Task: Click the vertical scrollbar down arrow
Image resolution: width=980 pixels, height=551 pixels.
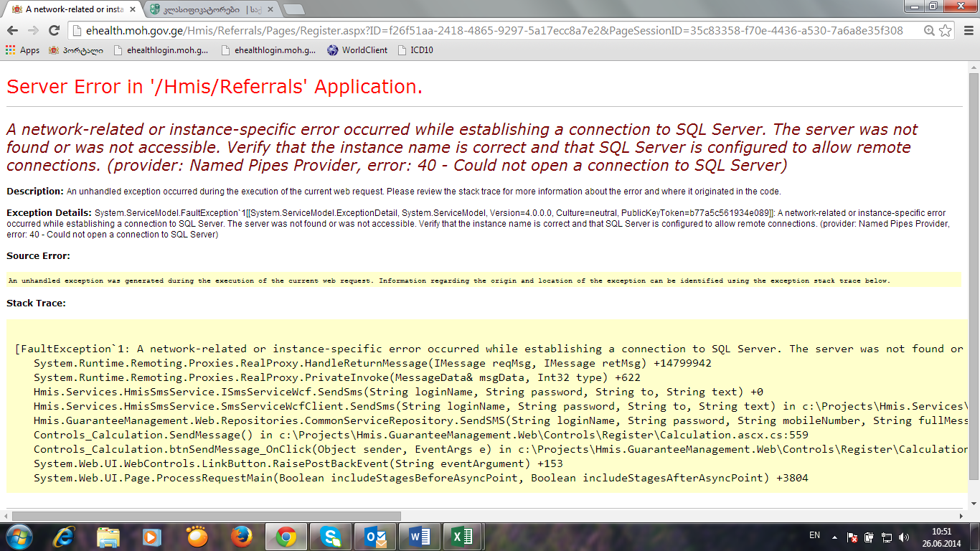Action: (x=973, y=503)
